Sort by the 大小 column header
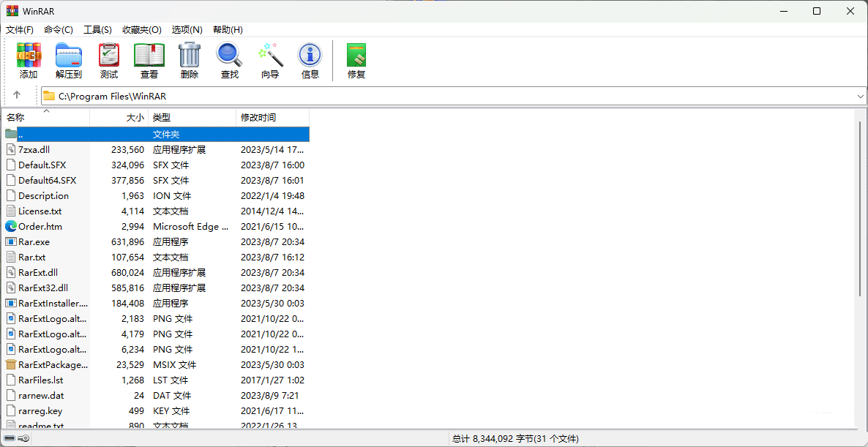Viewport: 868px width, 447px height. [119, 117]
